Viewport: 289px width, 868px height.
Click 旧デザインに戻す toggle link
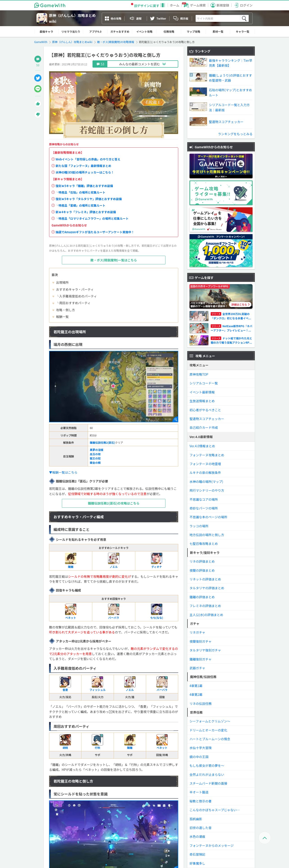(148, 5)
